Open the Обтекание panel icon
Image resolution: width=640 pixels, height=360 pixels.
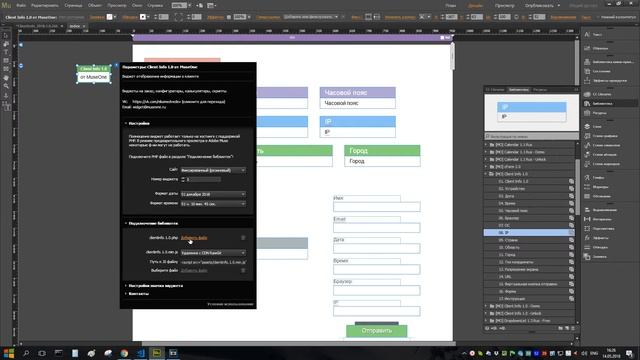click(x=587, y=196)
